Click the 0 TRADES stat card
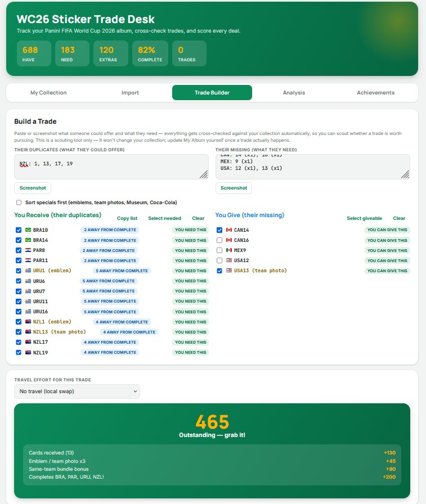 tap(190, 53)
